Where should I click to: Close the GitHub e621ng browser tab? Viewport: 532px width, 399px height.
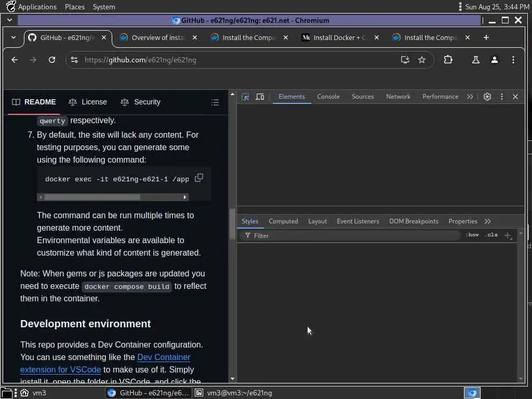point(104,37)
